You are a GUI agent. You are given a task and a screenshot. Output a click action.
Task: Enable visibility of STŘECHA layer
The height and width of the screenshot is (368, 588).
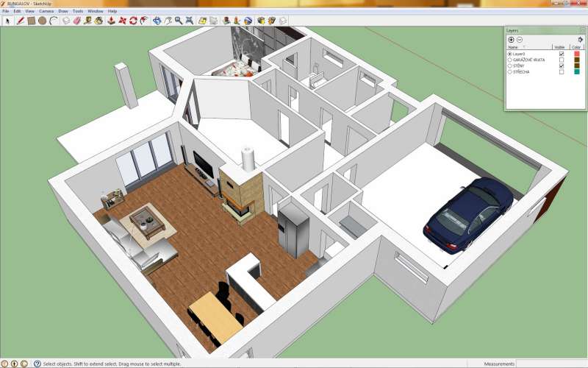[562, 71]
